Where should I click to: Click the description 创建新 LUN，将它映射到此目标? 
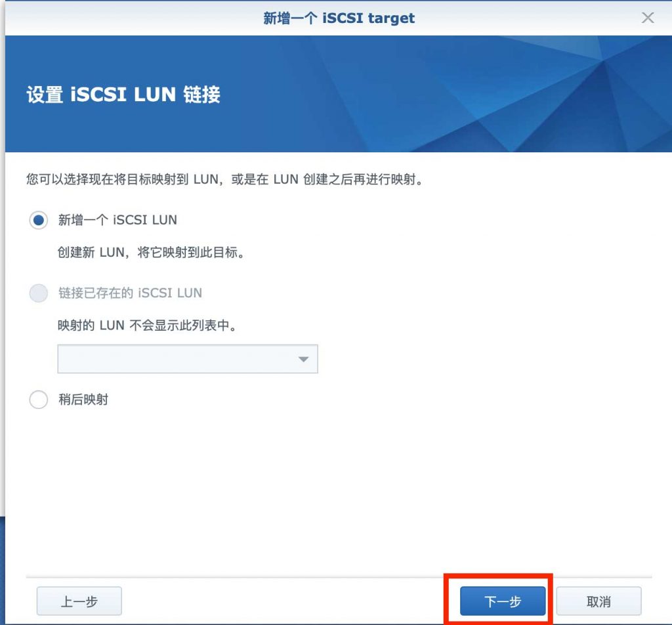pos(152,253)
